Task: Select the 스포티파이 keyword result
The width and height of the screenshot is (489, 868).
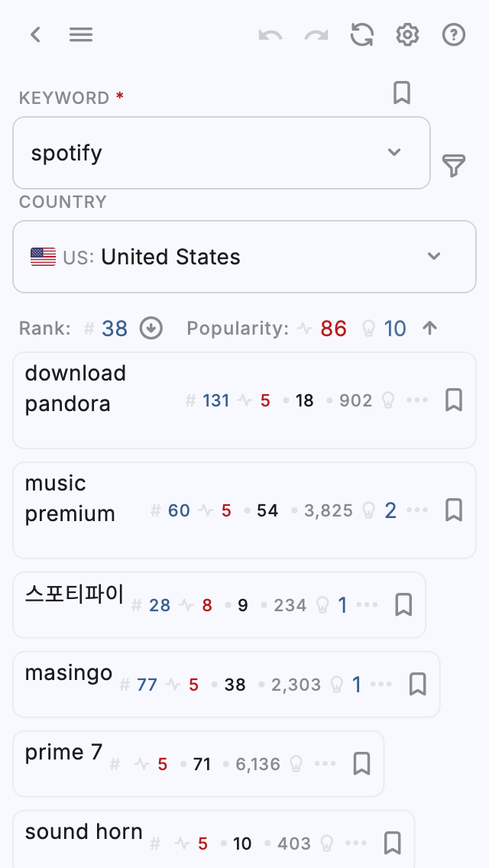Action: pos(74,594)
